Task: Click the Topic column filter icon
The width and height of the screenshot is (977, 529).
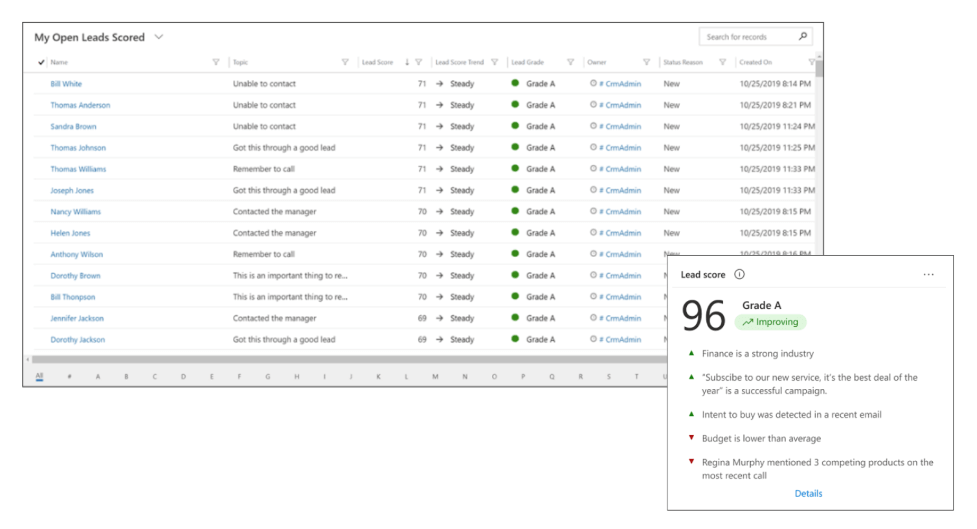Action: tap(345, 62)
